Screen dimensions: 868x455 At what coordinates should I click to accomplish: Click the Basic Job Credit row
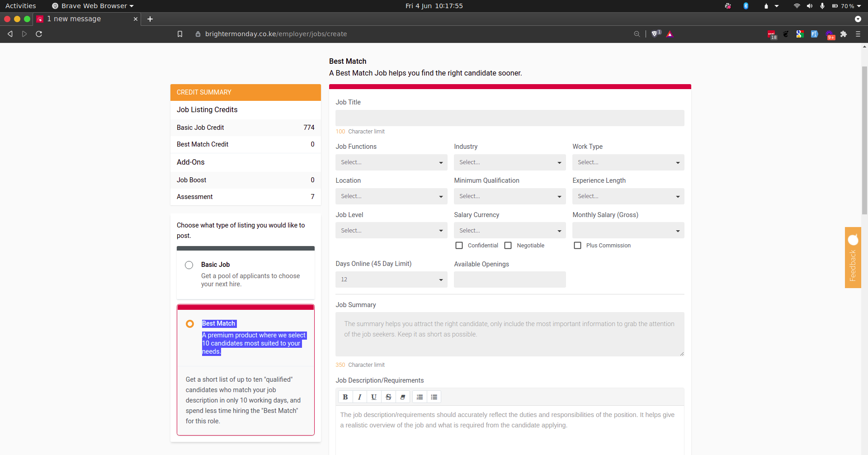click(245, 128)
